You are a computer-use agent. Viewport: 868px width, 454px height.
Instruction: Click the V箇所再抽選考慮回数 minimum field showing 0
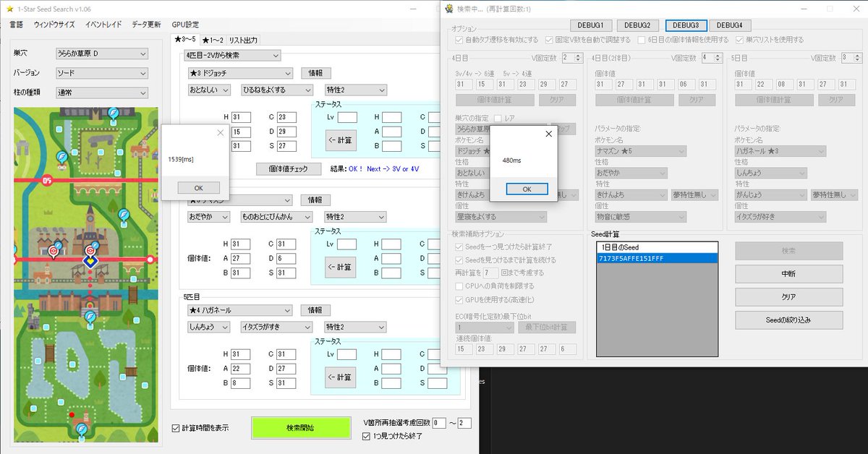pyautogui.click(x=438, y=423)
